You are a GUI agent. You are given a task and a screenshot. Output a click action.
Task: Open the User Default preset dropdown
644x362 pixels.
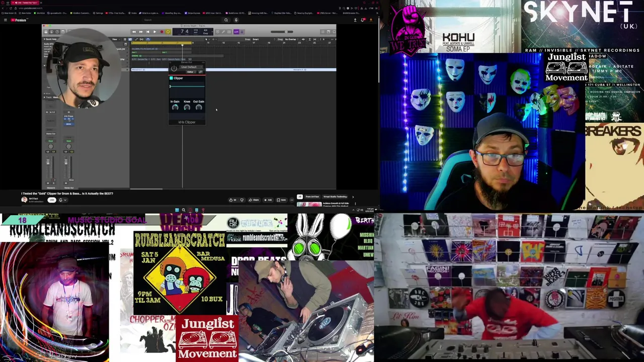point(191,67)
